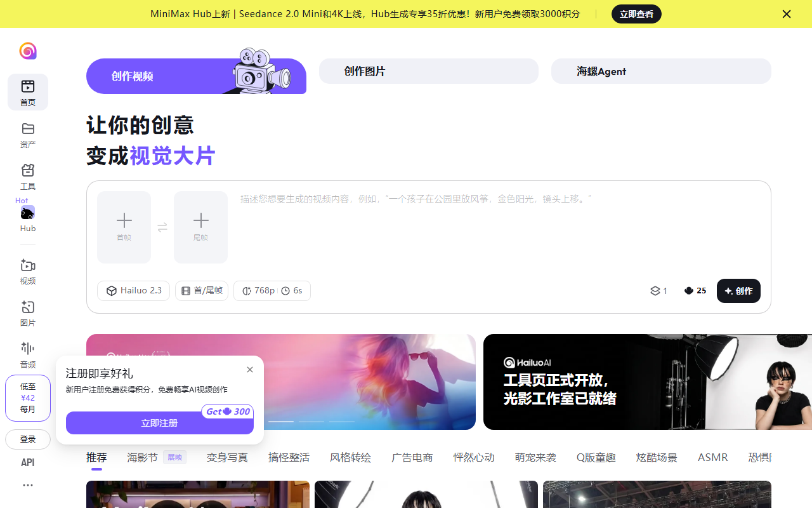812x508 pixels.
Task: Select the 炫酷场景 category tab
Action: [657, 457]
